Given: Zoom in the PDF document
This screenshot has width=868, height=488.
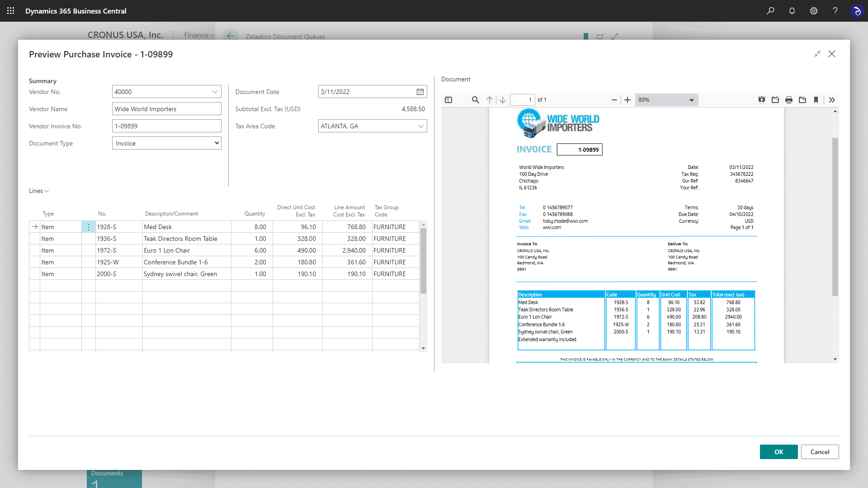Looking at the screenshot, I should point(627,100).
